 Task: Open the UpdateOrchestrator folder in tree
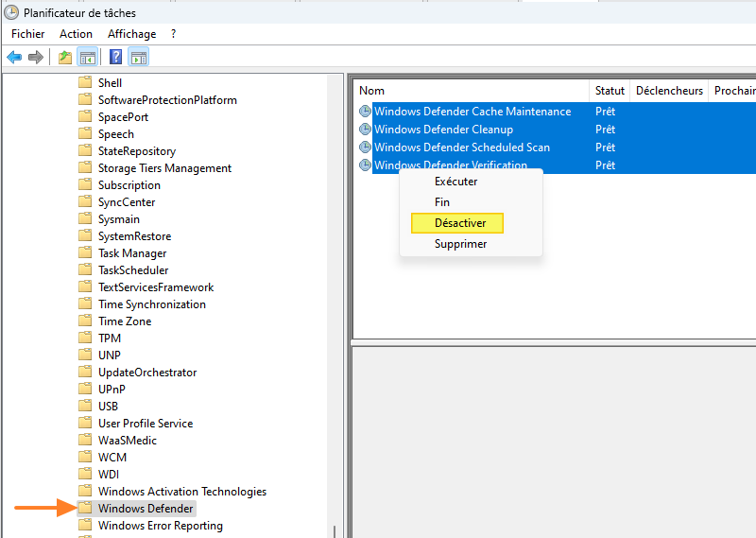147,373
